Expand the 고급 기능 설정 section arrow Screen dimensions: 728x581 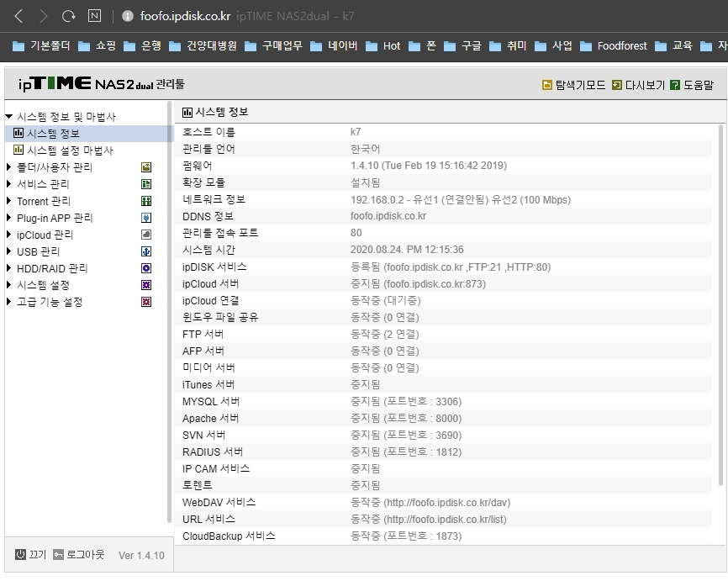coord(8,301)
